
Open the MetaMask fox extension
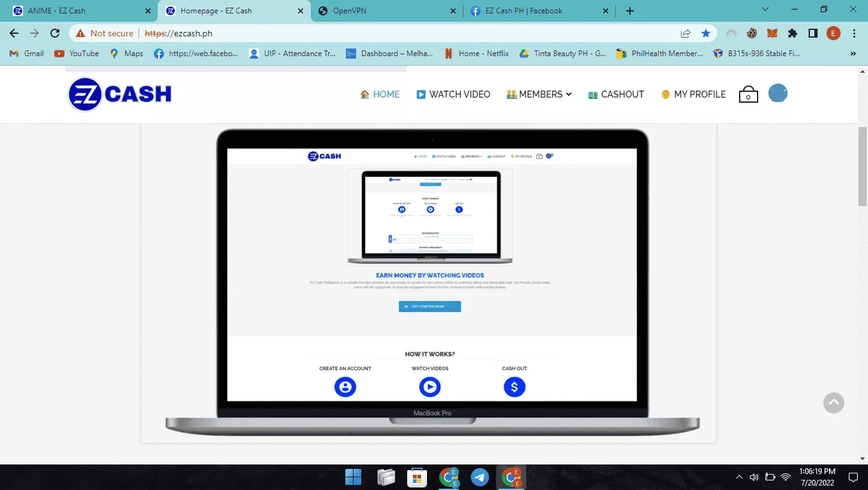pyautogui.click(x=772, y=33)
